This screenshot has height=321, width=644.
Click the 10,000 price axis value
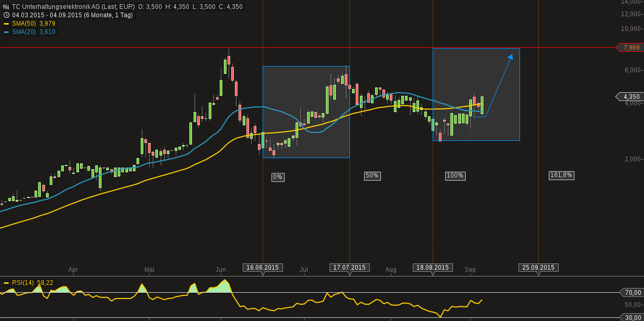point(631,28)
